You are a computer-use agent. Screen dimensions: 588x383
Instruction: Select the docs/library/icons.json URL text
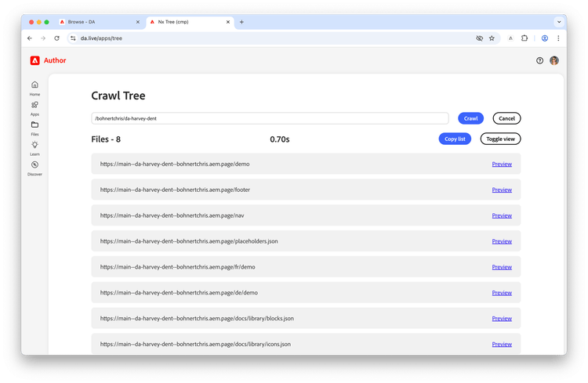pos(195,344)
